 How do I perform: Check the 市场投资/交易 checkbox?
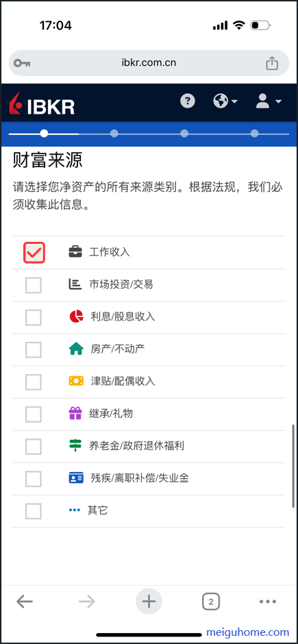[34, 285]
